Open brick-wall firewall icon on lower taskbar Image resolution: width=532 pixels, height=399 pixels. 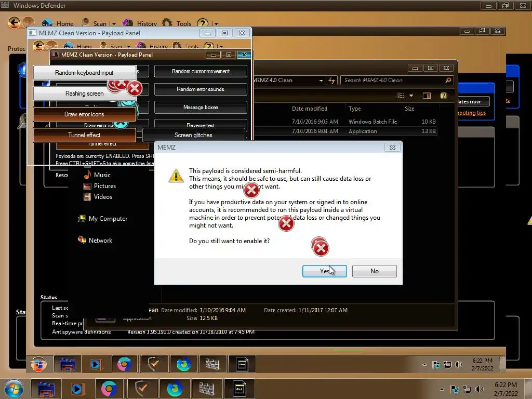pos(207,389)
